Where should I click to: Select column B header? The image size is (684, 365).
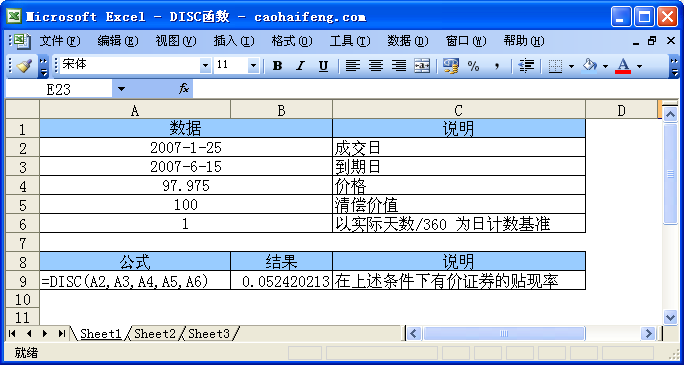(281, 111)
